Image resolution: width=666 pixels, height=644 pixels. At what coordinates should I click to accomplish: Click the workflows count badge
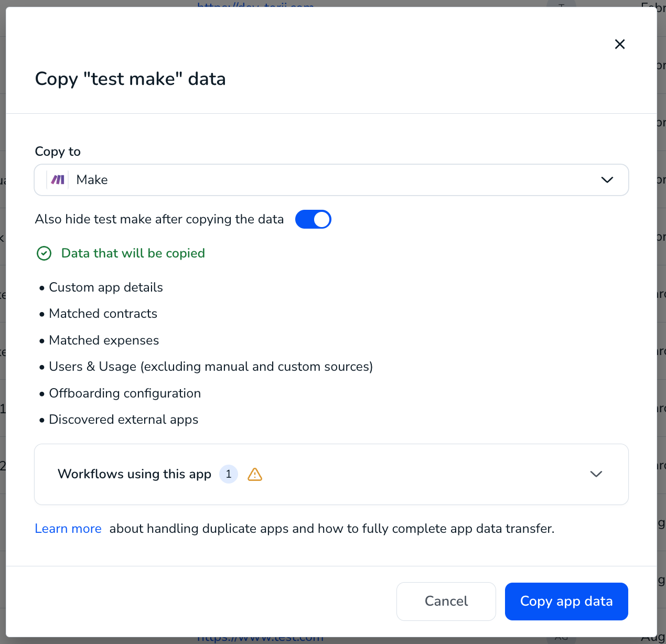coord(229,474)
